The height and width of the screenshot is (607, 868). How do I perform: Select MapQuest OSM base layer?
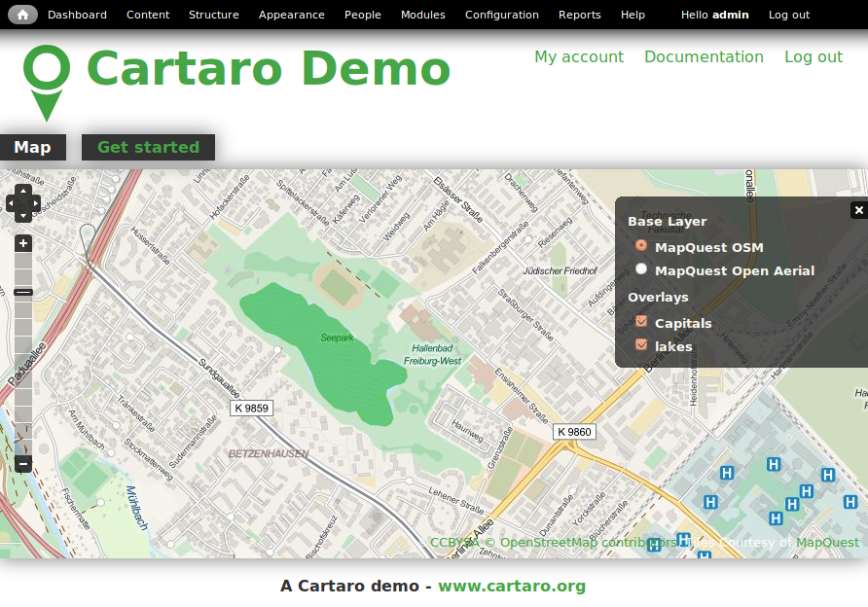click(641, 246)
